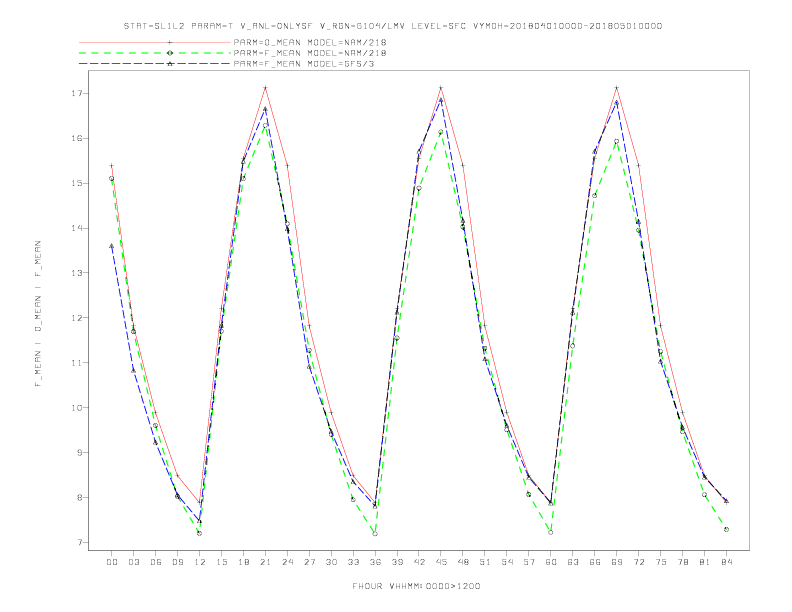Click the blue triangle data point at hour 00
This screenshot has height=612, width=792.
click(112, 246)
